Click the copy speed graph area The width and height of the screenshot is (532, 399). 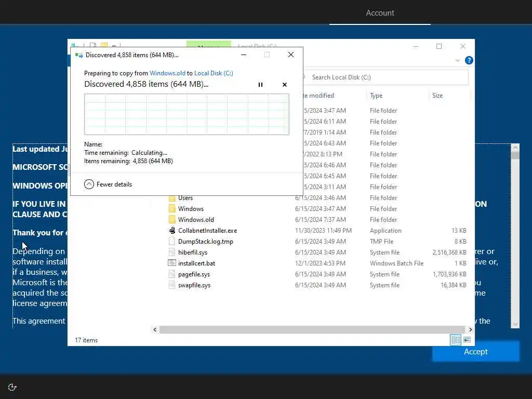click(x=187, y=114)
